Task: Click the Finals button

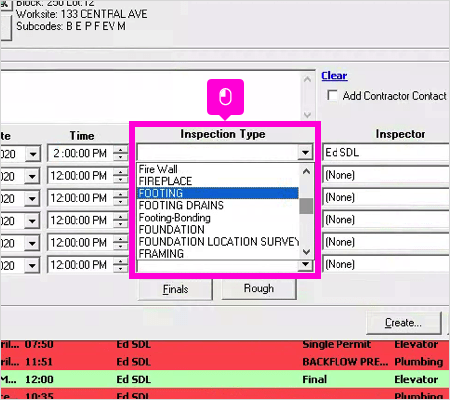Action: pyautogui.click(x=175, y=289)
